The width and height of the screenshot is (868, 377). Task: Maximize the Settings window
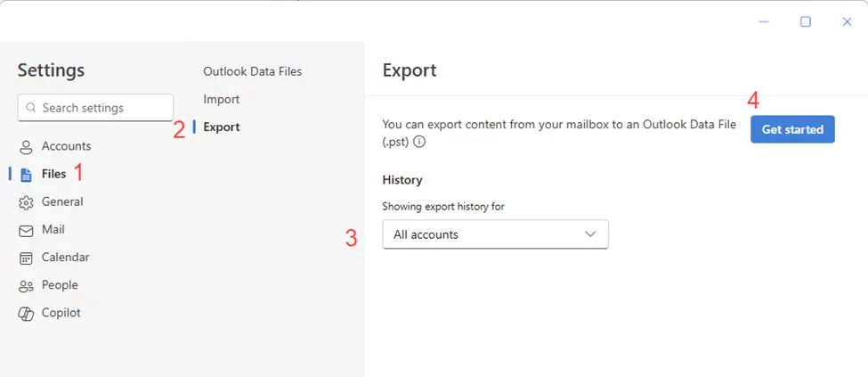[x=806, y=21]
